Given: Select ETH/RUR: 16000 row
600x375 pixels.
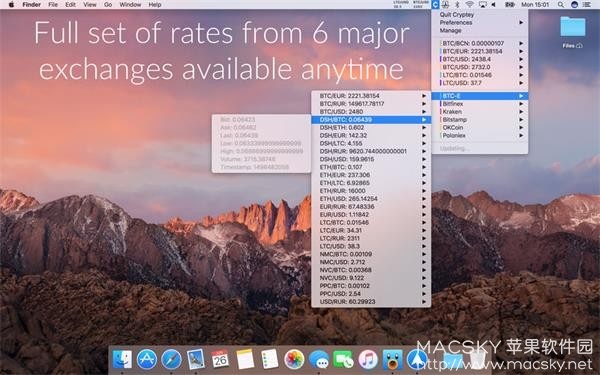Looking at the screenshot, I should (371, 191).
